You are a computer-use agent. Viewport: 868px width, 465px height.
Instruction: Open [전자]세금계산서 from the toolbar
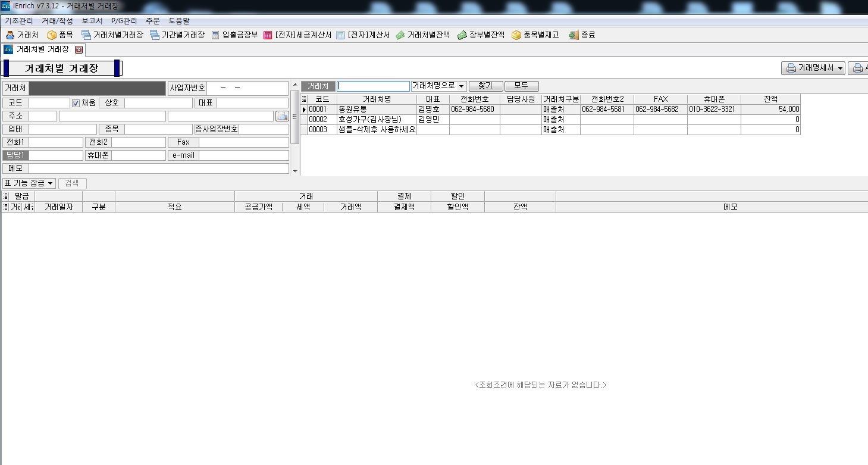point(268,35)
